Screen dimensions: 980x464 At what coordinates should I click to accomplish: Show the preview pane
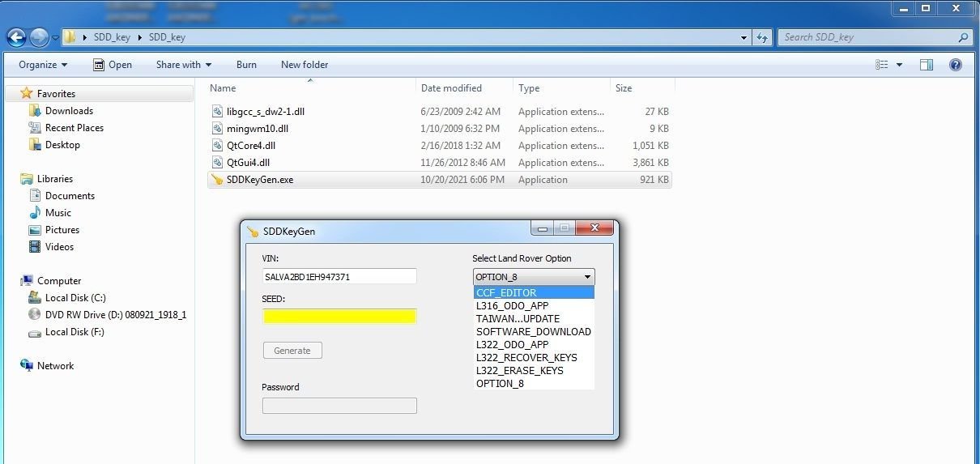pyautogui.click(x=927, y=65)
